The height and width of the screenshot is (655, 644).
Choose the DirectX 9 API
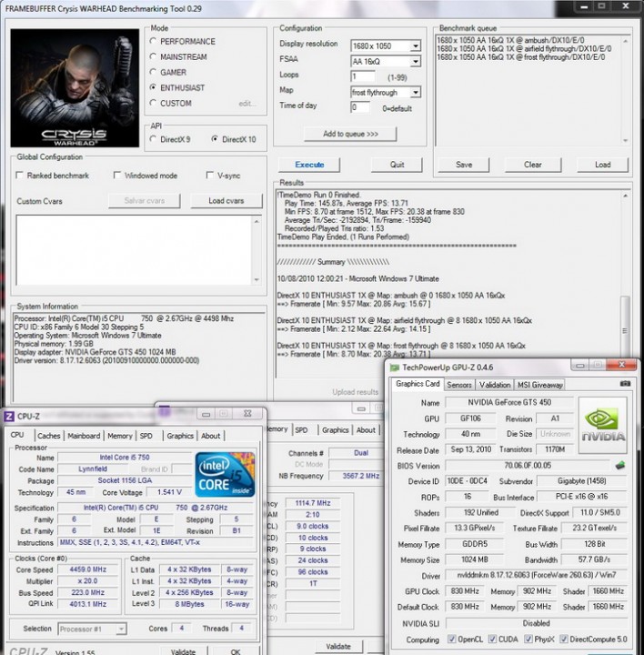pyautogui.click(x=153, y=139)
